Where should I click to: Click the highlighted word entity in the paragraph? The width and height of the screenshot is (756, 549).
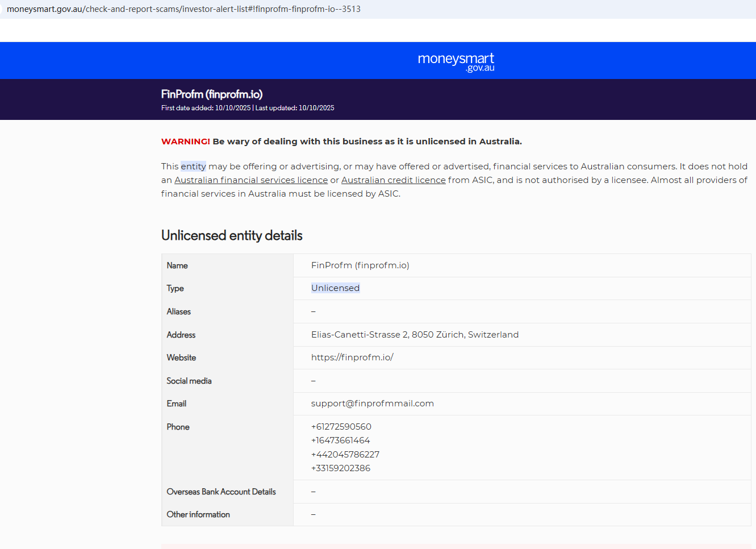tap(193, 167)
